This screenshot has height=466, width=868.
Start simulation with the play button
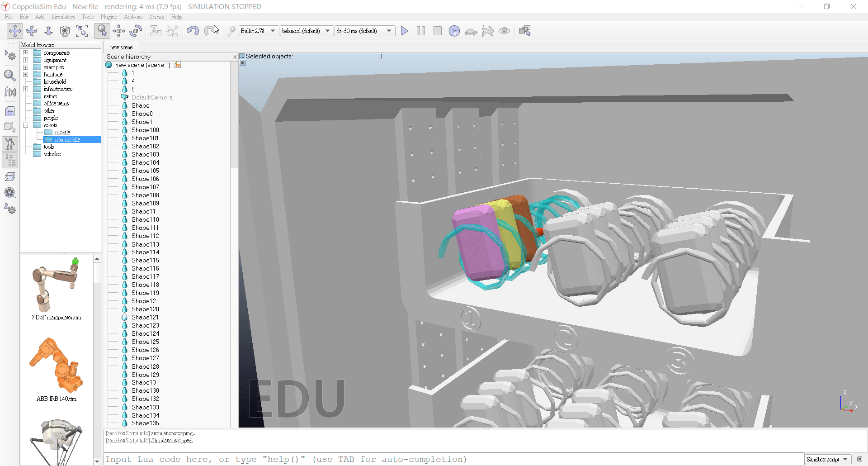(x=404, y=31)
